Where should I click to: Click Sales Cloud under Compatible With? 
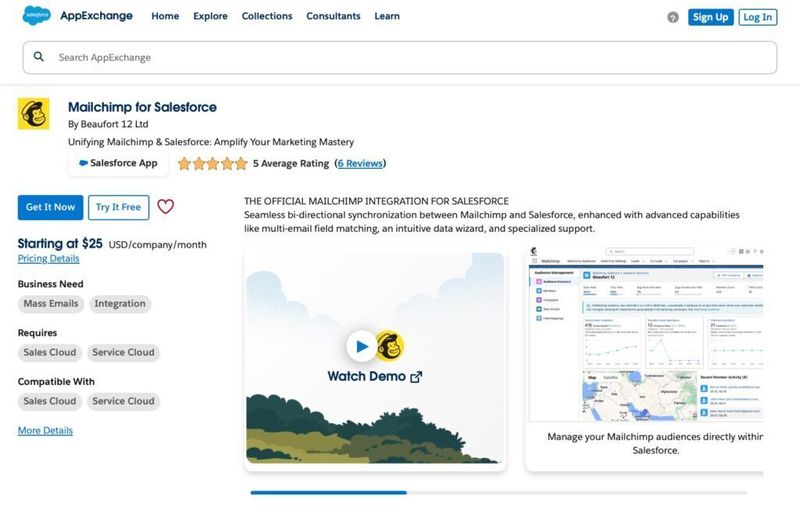click(x=49, y=401)
